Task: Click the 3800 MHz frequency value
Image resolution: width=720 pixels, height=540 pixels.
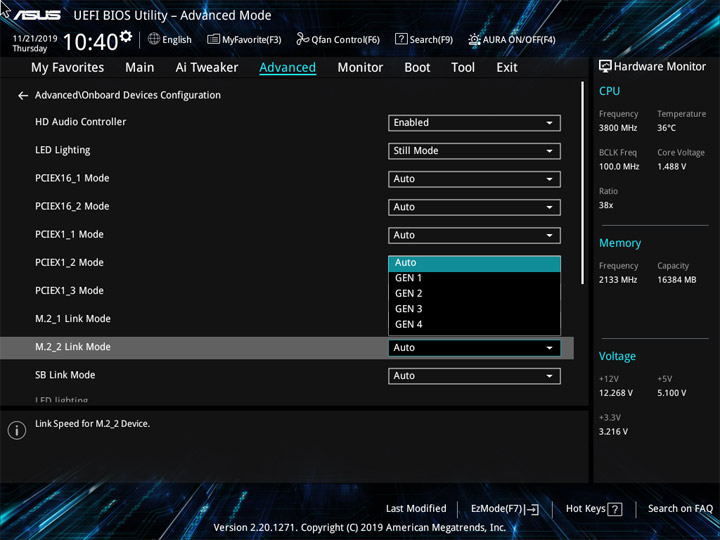Action: [x=618, y=128]
